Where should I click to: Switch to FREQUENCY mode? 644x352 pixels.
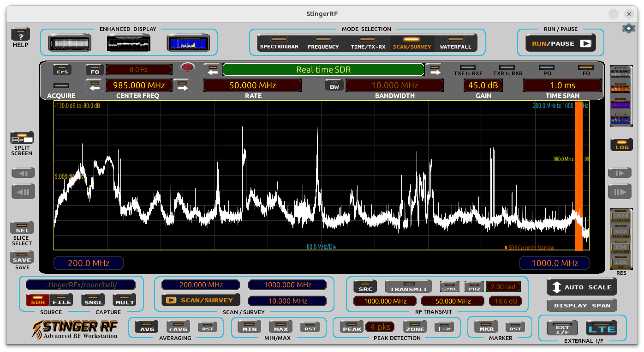[323, 43]
